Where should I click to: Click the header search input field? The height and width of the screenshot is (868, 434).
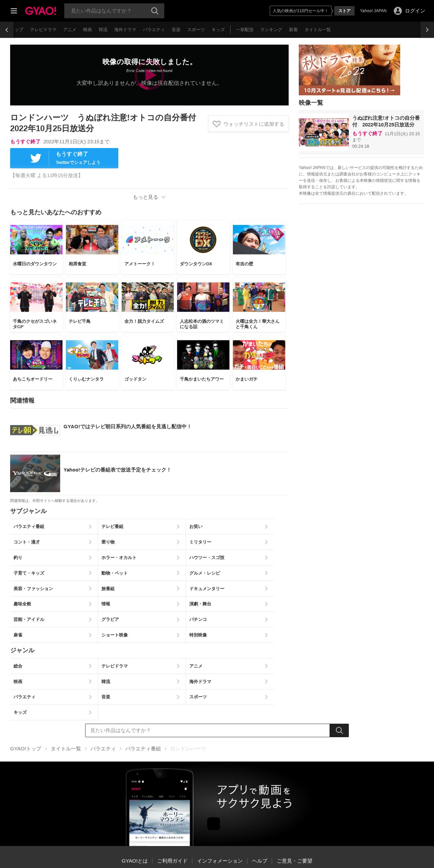108,11
